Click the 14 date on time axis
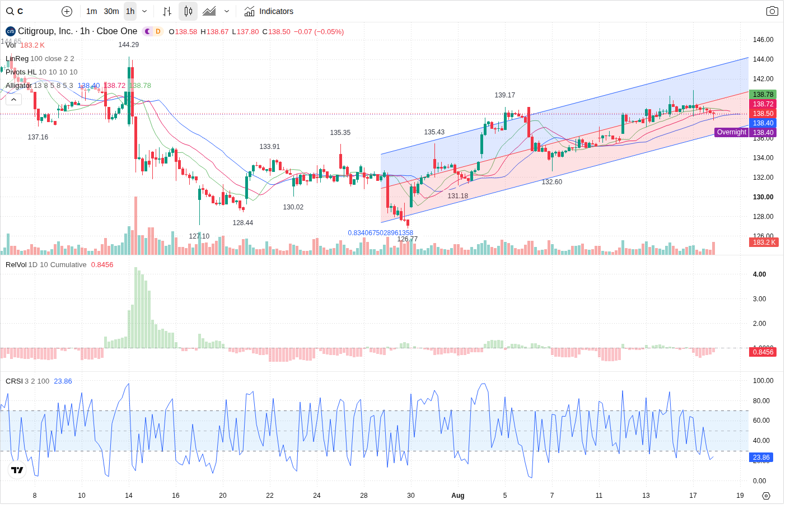The width and height of the screenshot is (795, 532). (x=129, y=496)
